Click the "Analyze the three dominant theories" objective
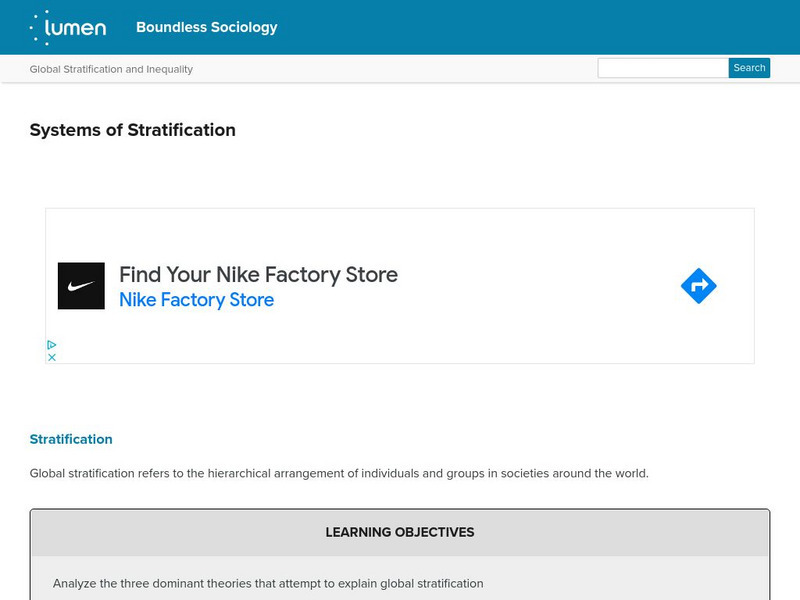Image resolution: width=800 pixels, height=600 pixels. (x=268, y=583)
